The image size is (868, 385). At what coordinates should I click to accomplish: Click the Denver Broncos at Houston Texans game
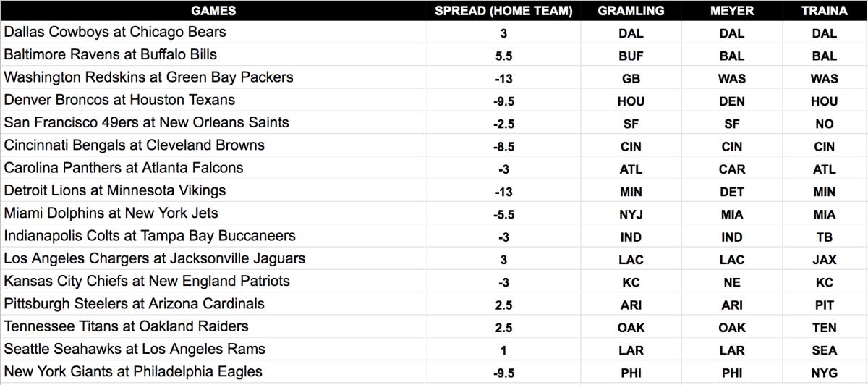click(119, 100)
